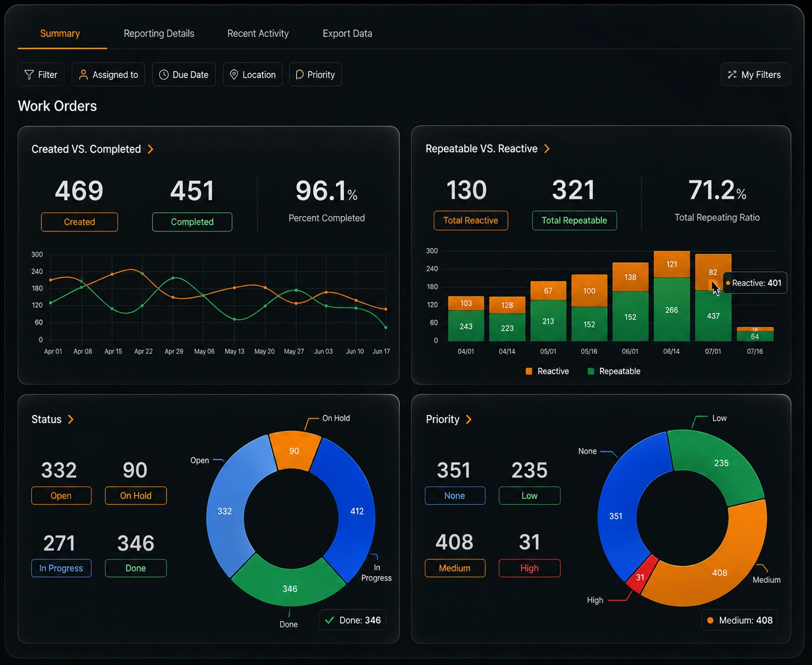Select the High priority badge
Viewport: 812px width, 665px height.
529,568
